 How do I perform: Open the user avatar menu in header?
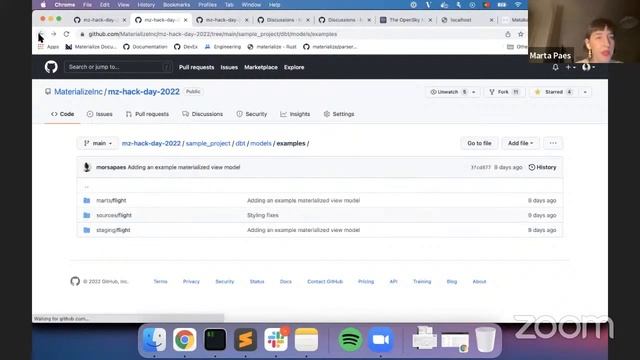tap(588, 67)
